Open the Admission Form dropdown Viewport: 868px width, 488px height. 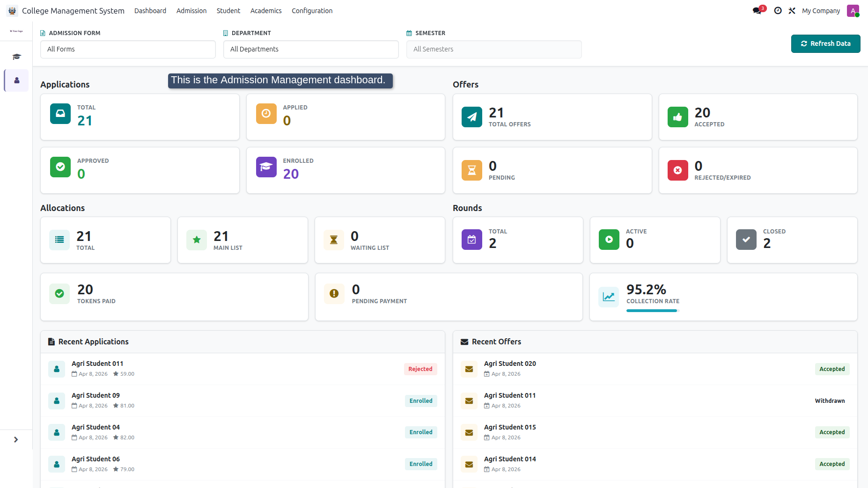128,49
